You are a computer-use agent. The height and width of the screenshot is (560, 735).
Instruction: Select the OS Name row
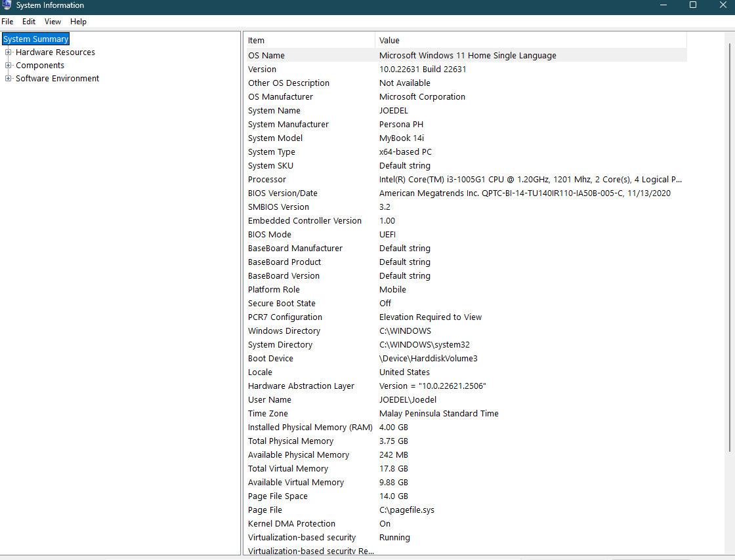pos(467,55)
